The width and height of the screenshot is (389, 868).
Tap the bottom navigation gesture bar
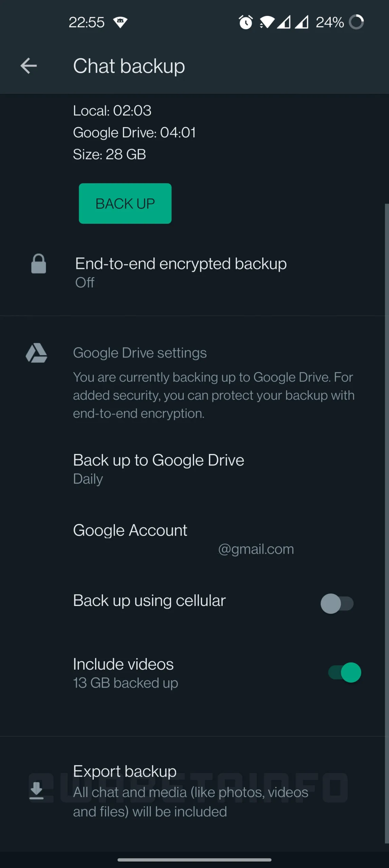194,860
